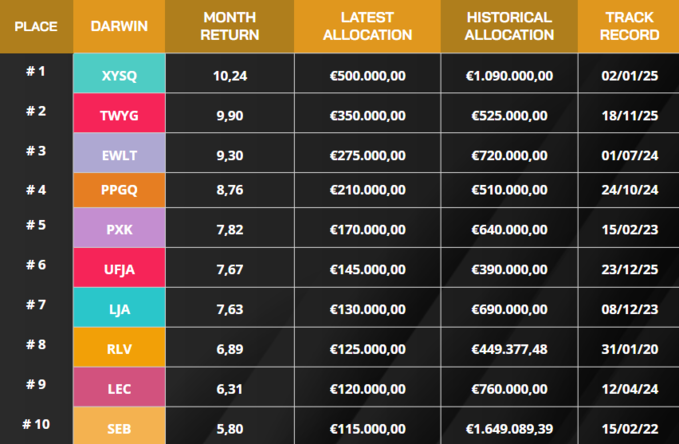The image size is (679, 444).
Task: Click the UFJA darwin tile
Action: click(119, 267)
